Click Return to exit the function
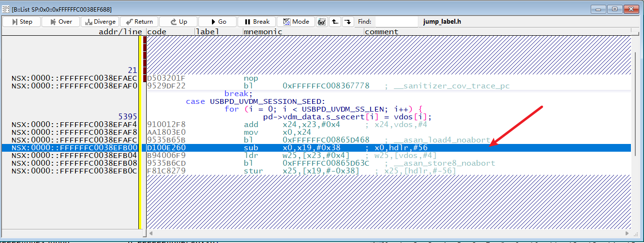This screenshot has width=644, height=243. tap(139, 22)
